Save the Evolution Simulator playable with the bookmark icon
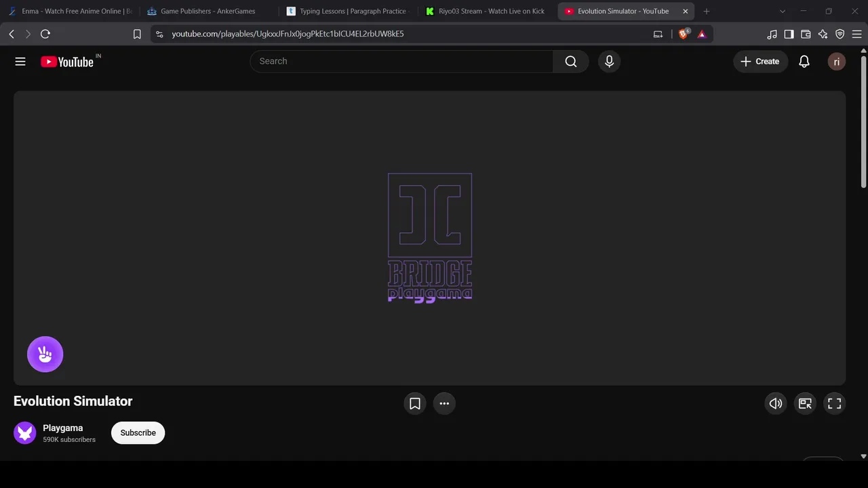This screenshot has width=868, height=488. click(x=415, y=403)
